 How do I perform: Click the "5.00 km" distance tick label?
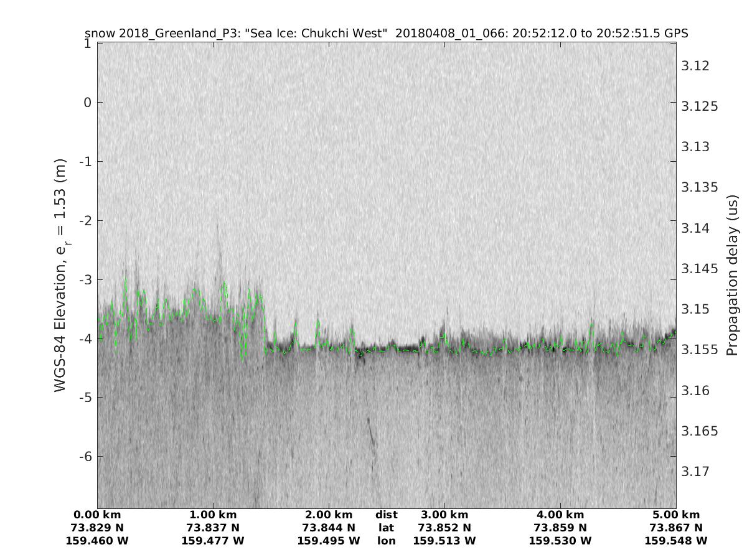click(676, 515)
